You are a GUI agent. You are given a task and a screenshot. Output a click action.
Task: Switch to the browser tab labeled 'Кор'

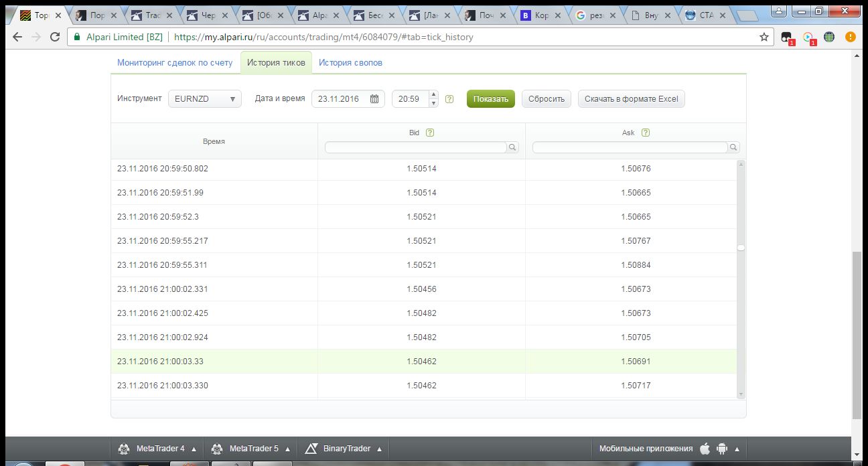point(542,15)
